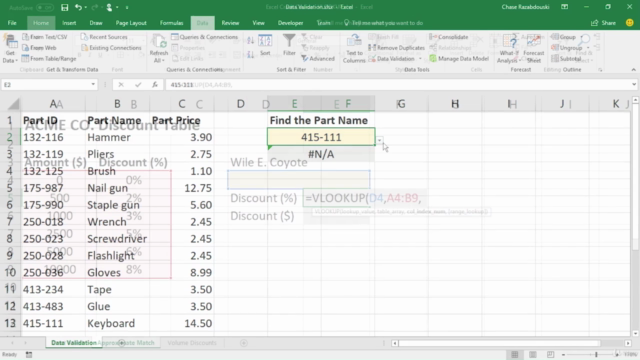640x360 pixels.
Task: Select the row 13 header
Action: 10,323
